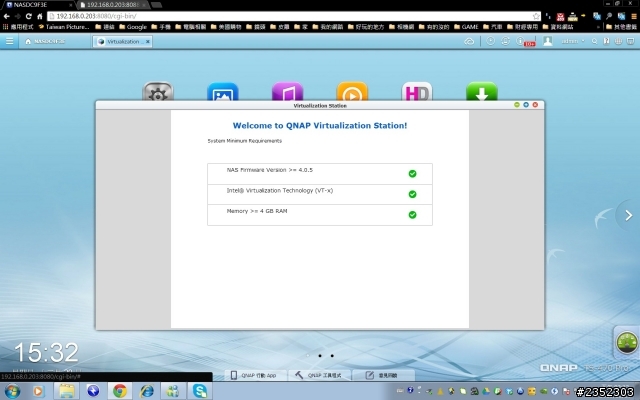Reload the page with refresh icon

[x=28, y=16]
